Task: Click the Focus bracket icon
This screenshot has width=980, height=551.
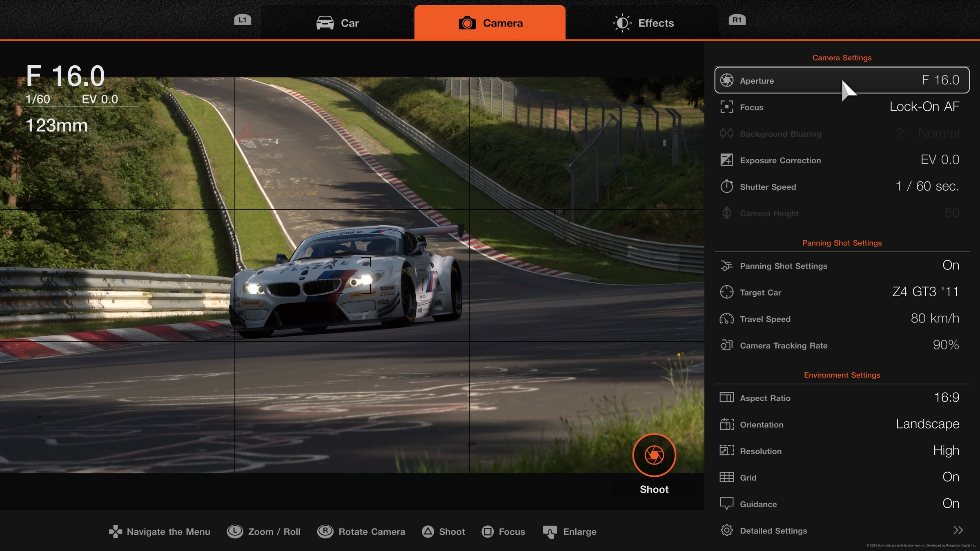Action: [x=726, y=107]
